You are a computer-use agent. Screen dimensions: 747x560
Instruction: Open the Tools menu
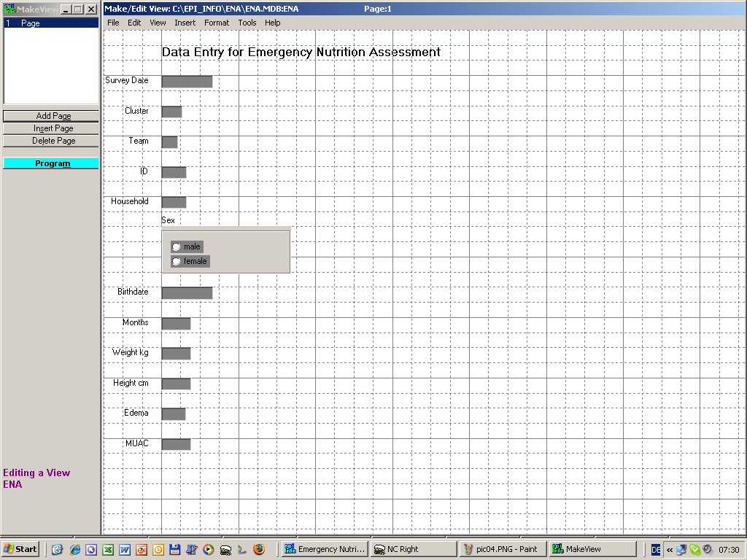247,23
